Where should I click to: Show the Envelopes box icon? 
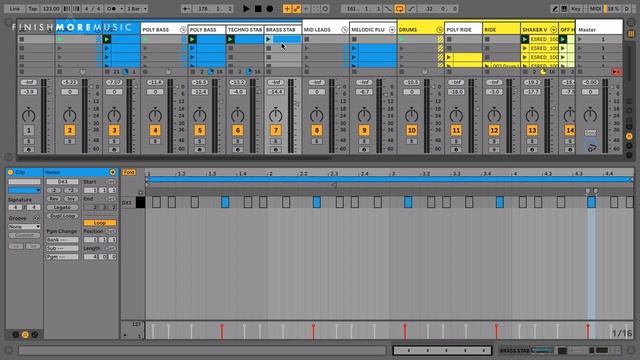(x=35, y=335)
